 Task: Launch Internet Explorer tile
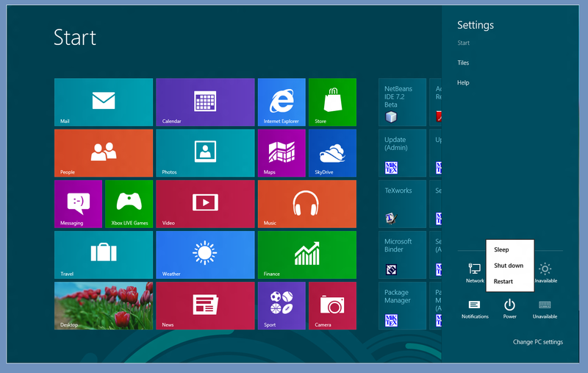tap(282, 102)
